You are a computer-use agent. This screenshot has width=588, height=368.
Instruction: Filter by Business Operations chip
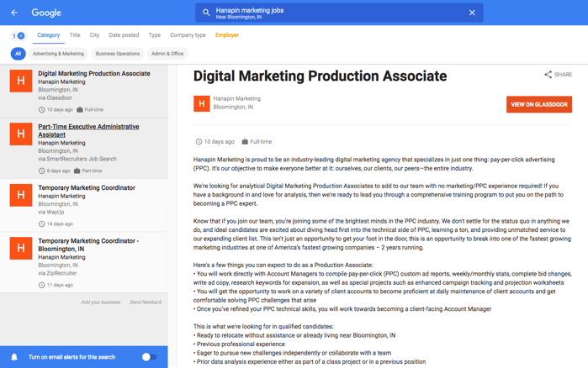point(118,54)
